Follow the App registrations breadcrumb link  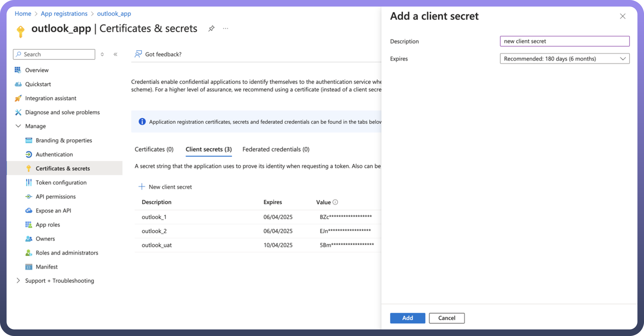64,13
